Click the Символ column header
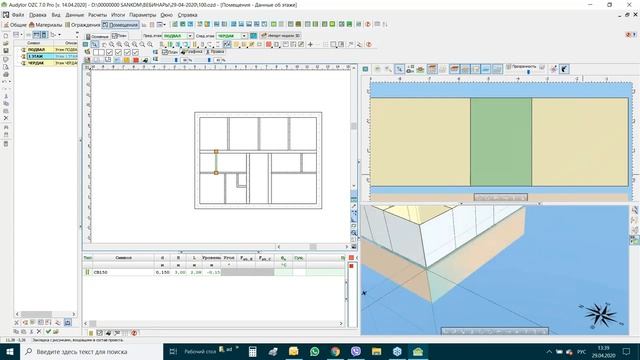 coord(123,258)
